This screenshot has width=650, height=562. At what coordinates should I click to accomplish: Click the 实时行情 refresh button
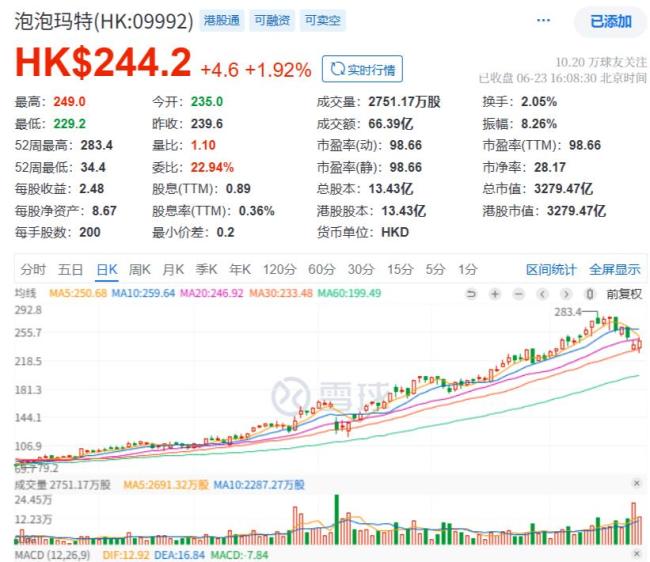pos(362,69)
